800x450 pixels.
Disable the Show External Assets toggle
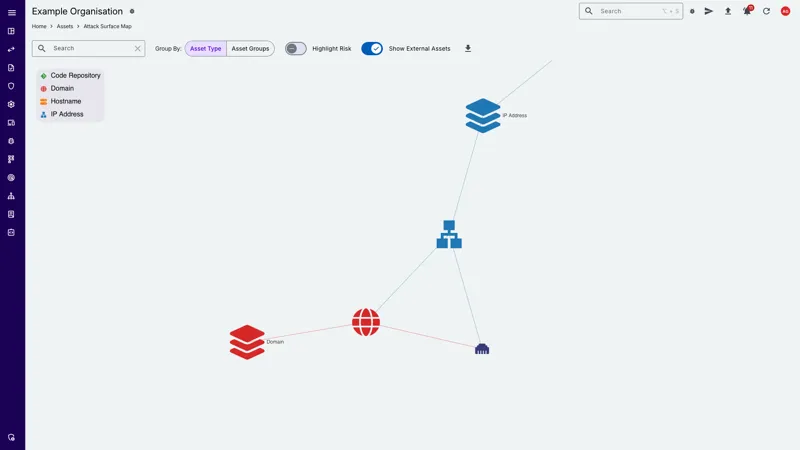(372, 48)
